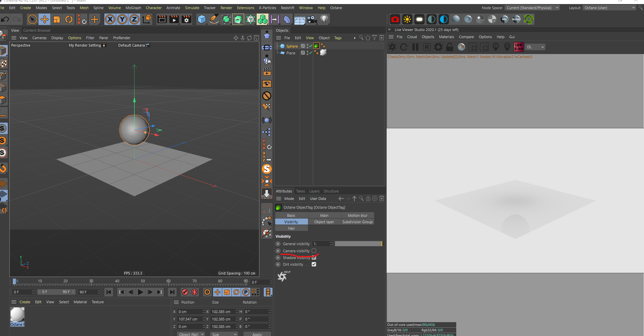
Task: Restart the Live Viewer render
Action: pos(404,47)
